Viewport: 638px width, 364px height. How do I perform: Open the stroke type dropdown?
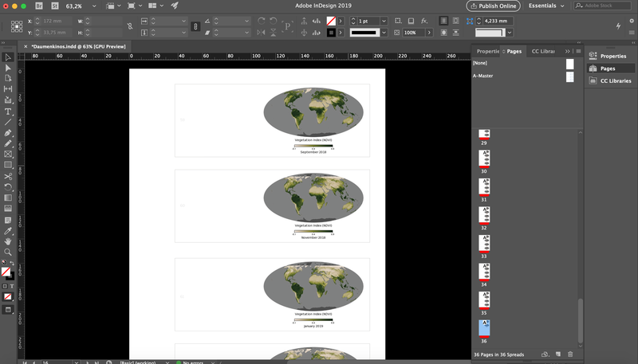(x=384, y=33)
